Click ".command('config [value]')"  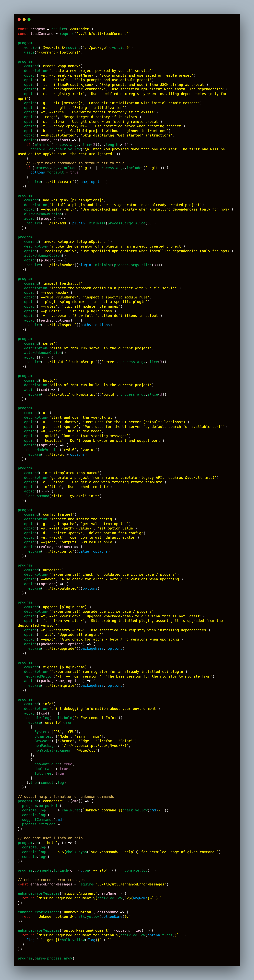[x=49, y=514]
